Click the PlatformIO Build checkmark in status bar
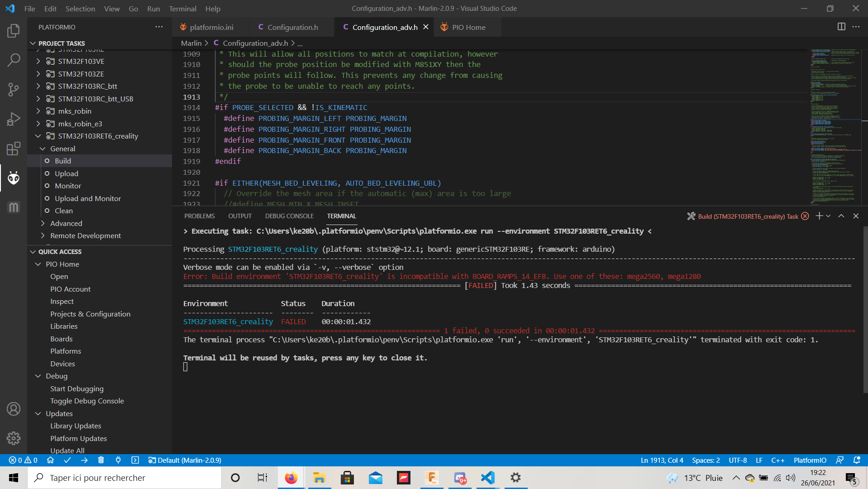868x489 pixels. pyautogui.click(x=67, y=460)
